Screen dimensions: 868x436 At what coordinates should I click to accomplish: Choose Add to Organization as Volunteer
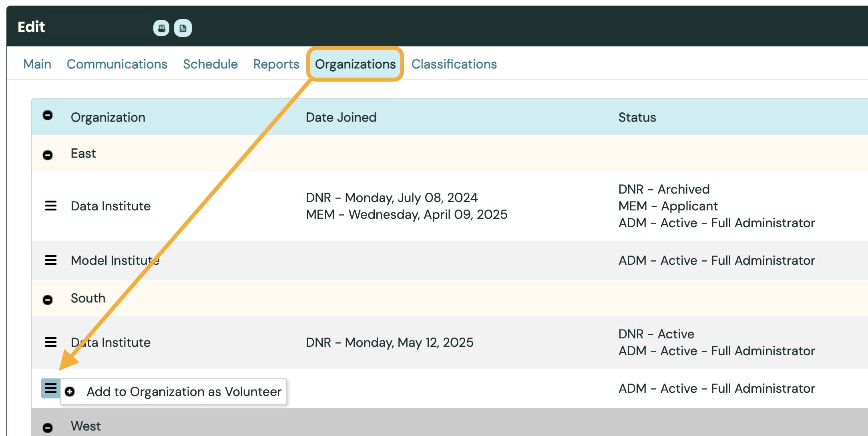[x=184, y=392]
